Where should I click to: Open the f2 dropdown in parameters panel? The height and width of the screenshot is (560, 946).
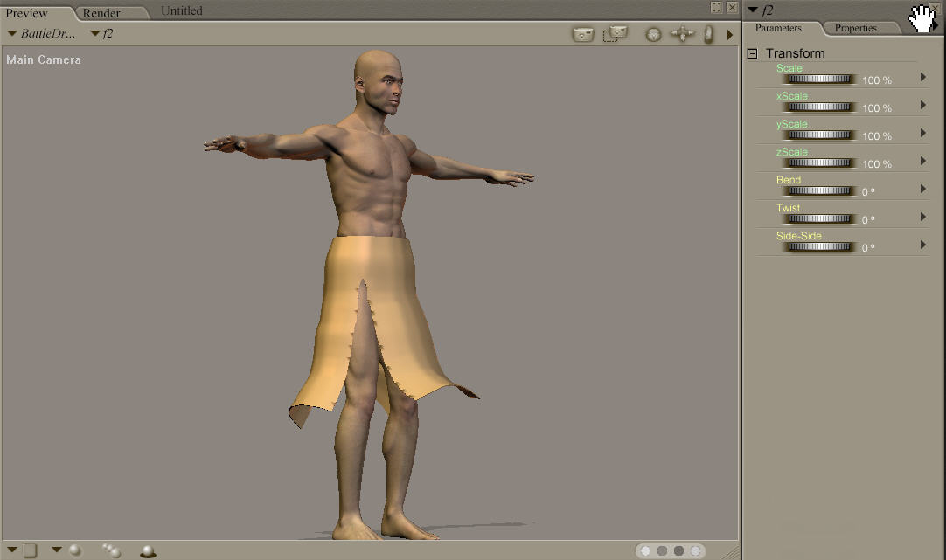coord(761,10)
